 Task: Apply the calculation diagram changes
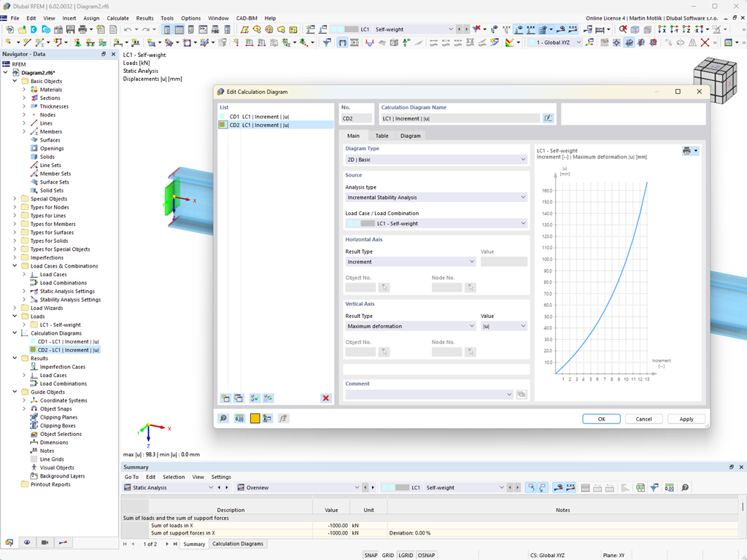[686, 419]
